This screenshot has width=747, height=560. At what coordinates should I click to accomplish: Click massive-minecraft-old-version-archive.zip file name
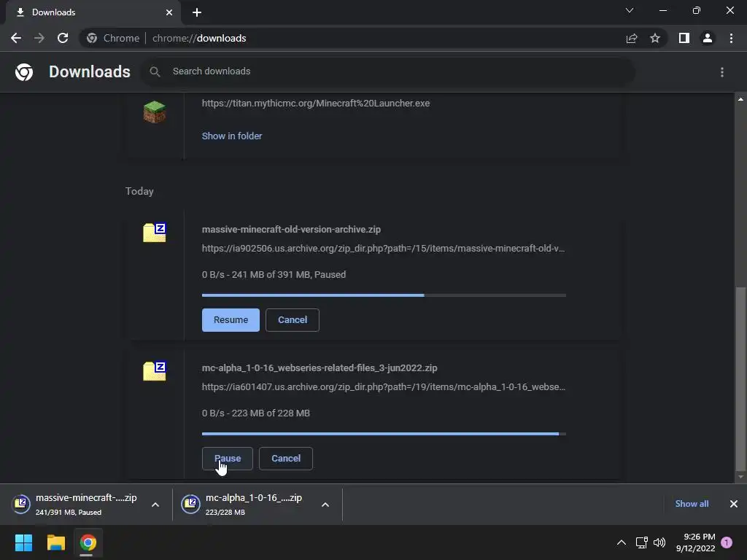tap(291, 230)
